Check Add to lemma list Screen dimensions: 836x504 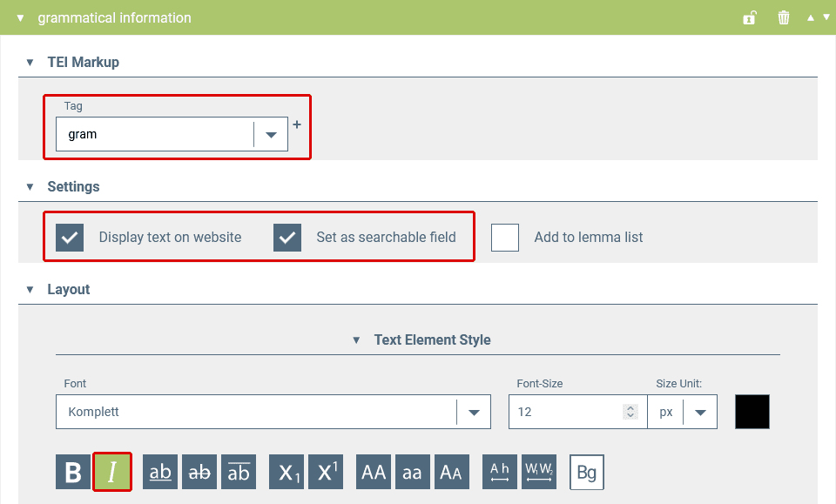[x=505, y=237]
